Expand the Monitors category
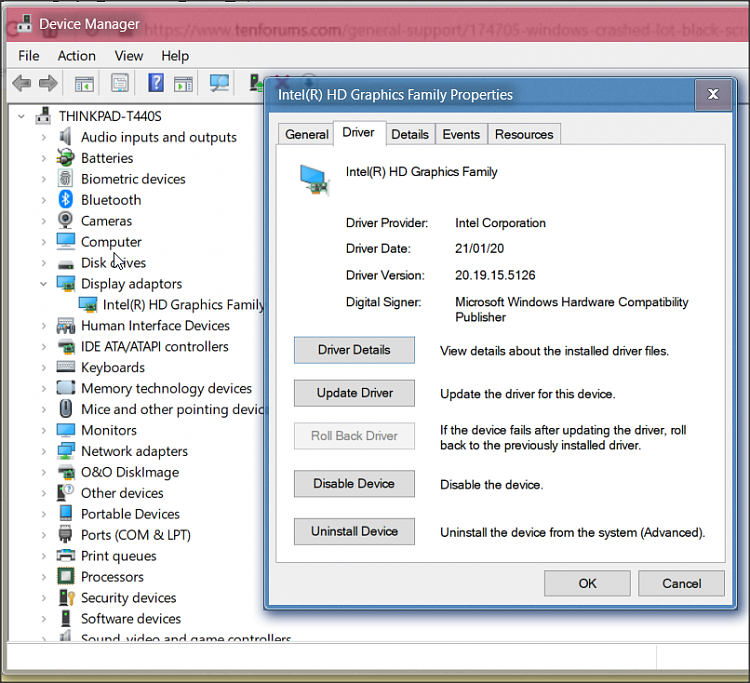The width and height of the screenshot is (750, 683). coord(44,430)
